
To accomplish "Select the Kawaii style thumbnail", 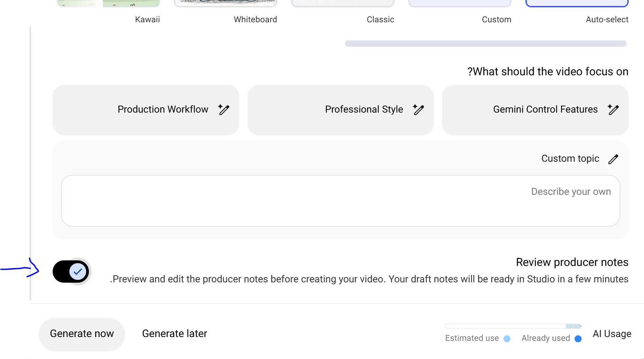I will (x=108, y=3).
